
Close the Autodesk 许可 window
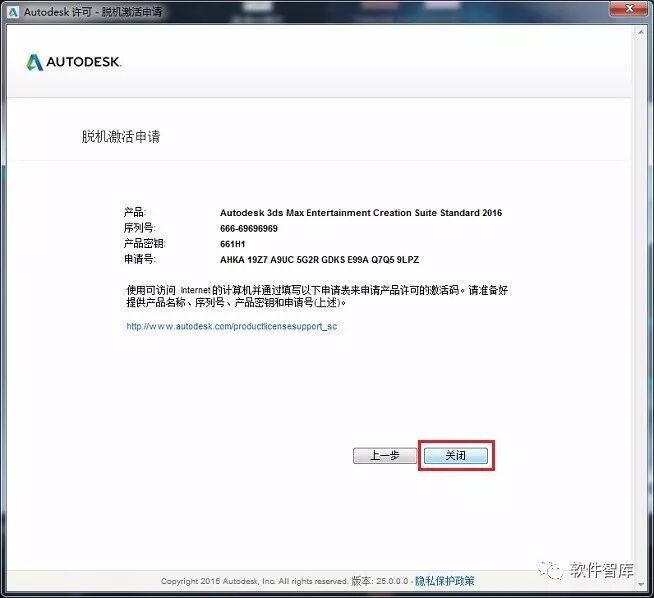(x=629, y=8)
